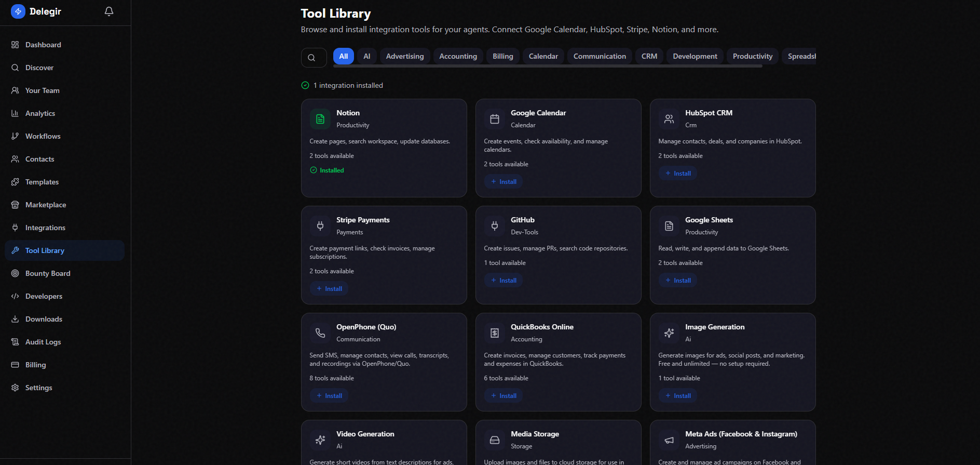Open Marketplace page label in sidebar
Image resolution: width=980 pixels, height=465 pixels.
(x=46, y=205)
